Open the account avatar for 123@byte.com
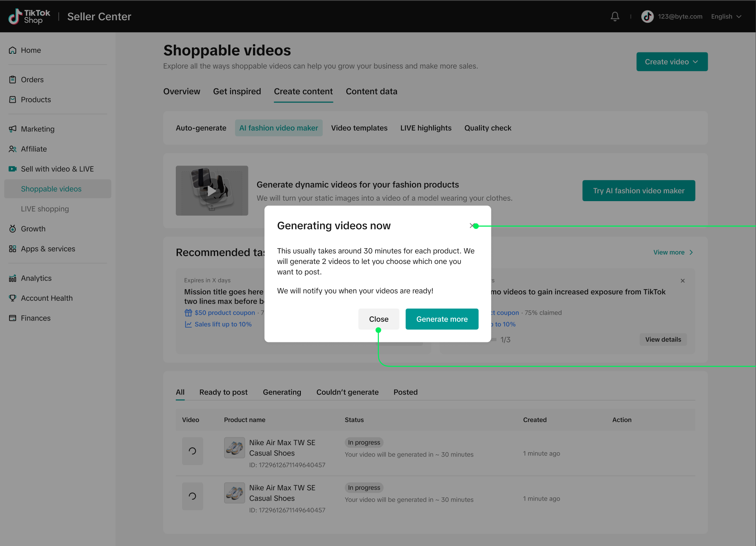Viewport: 756px width, 546px height. [x=647, y=17]
